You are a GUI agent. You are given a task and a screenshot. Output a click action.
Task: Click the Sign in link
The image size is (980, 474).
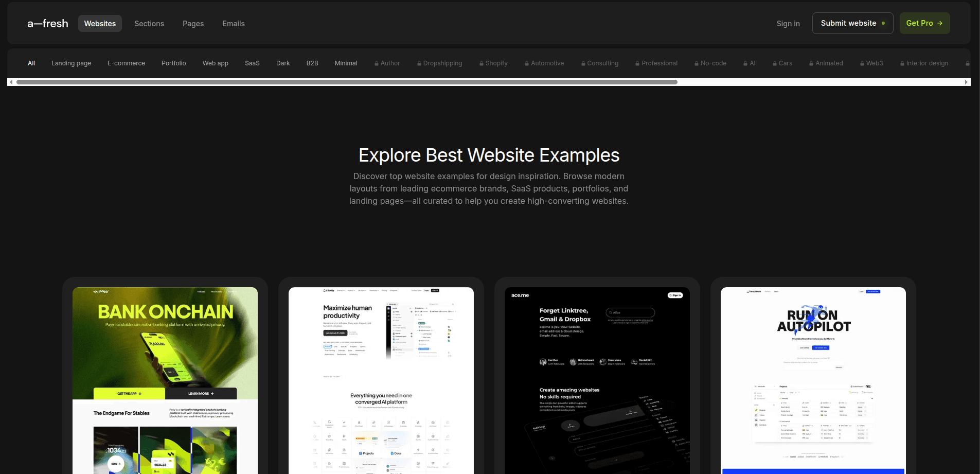tap(788, 24)
